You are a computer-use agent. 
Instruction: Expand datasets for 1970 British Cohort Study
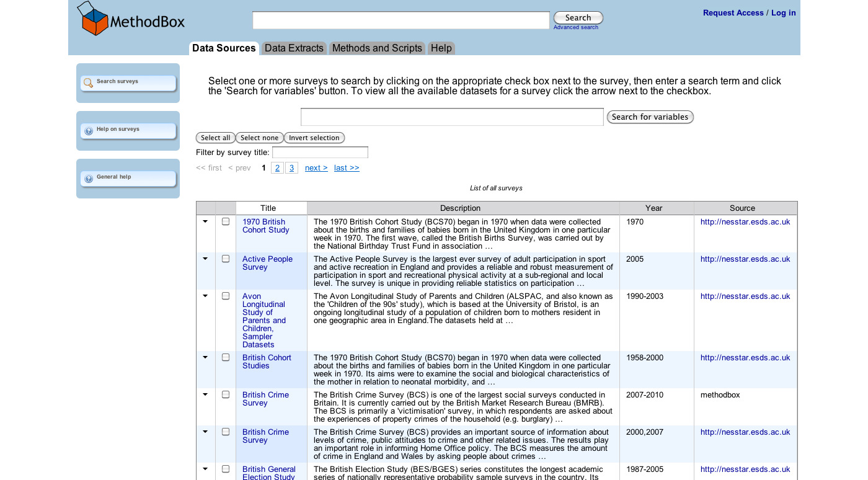205,221
